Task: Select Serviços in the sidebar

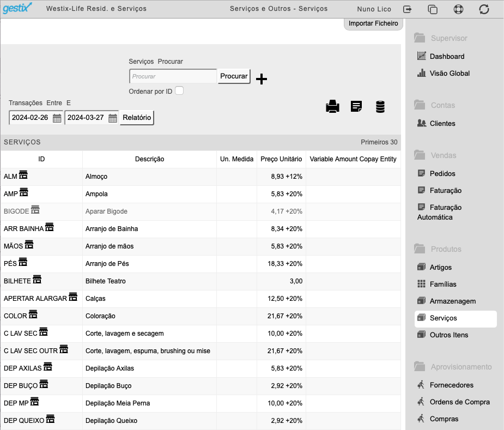Action: (456, 319)
